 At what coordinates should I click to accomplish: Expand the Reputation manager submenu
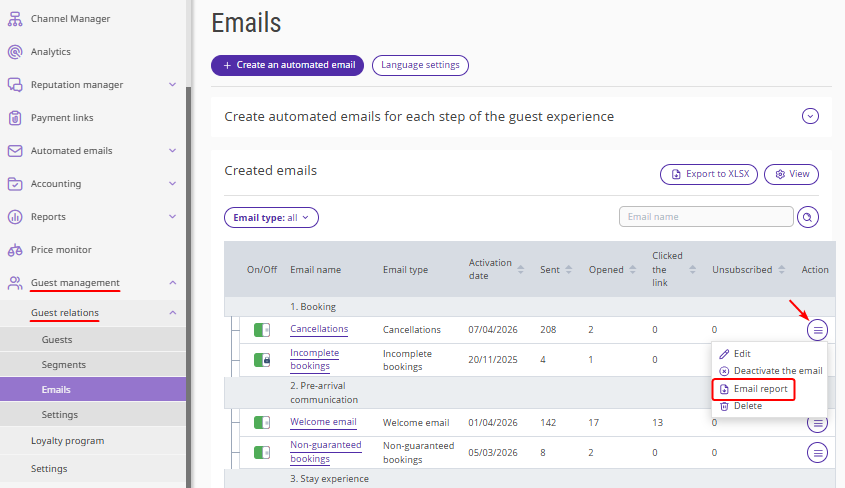(x=172, y=85)
